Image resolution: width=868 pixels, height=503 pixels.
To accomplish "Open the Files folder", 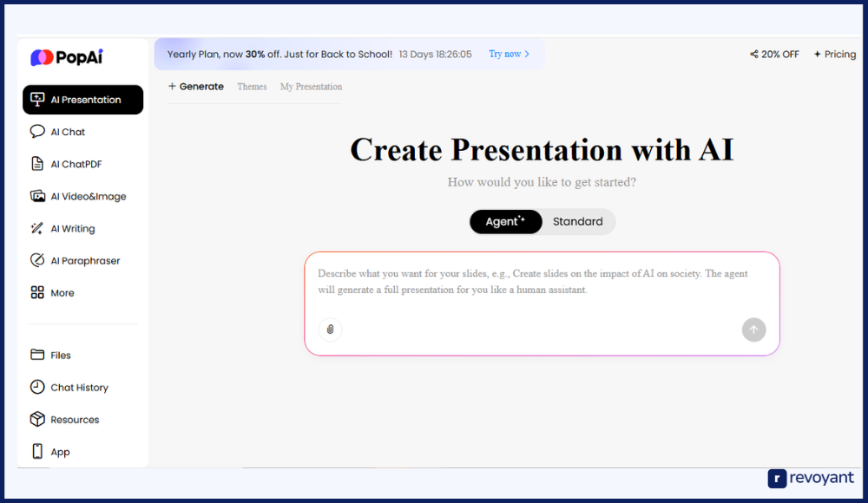I will pyautogui.click(x=60, y=356).
